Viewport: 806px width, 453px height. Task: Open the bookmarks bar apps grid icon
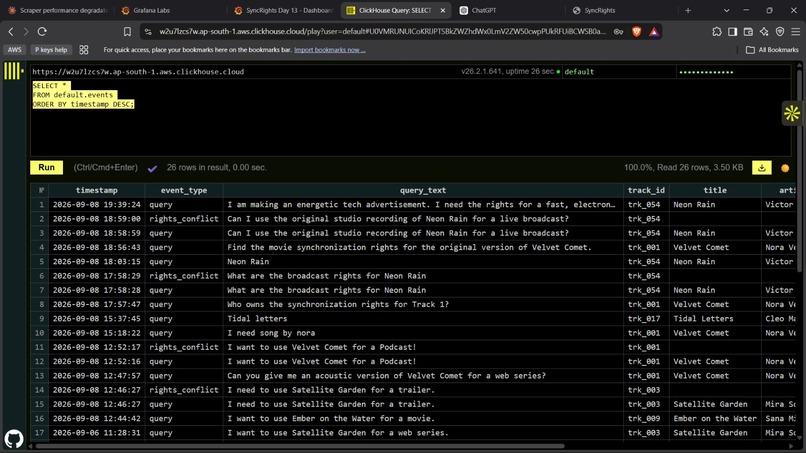click(84, 50)
